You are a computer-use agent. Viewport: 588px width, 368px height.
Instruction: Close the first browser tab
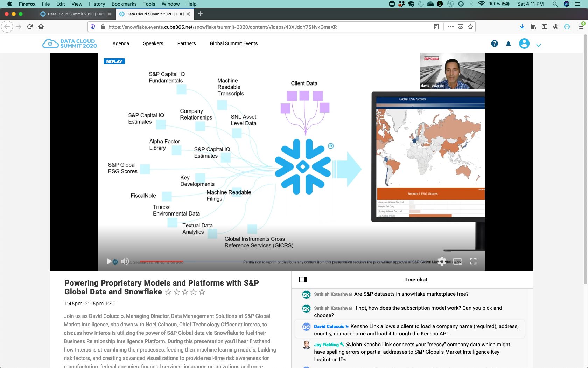[110, 14]
